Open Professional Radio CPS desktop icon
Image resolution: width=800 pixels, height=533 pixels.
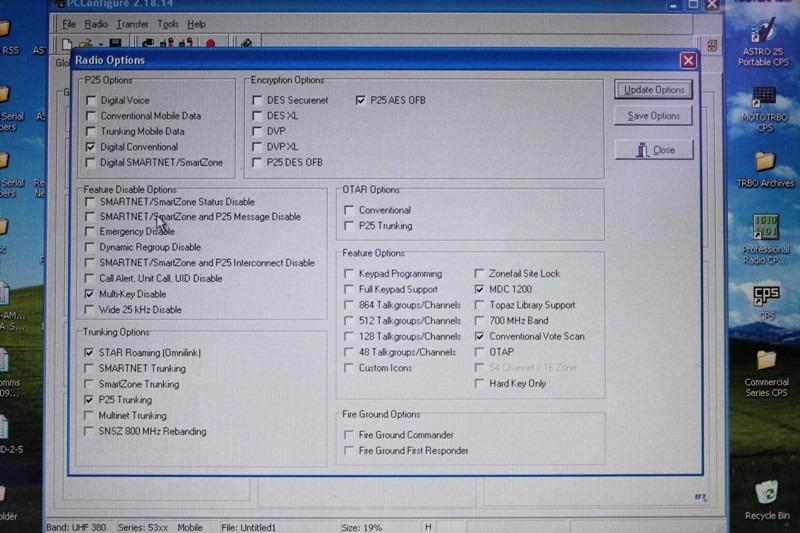pyautogui.click(x=766, y=232)
